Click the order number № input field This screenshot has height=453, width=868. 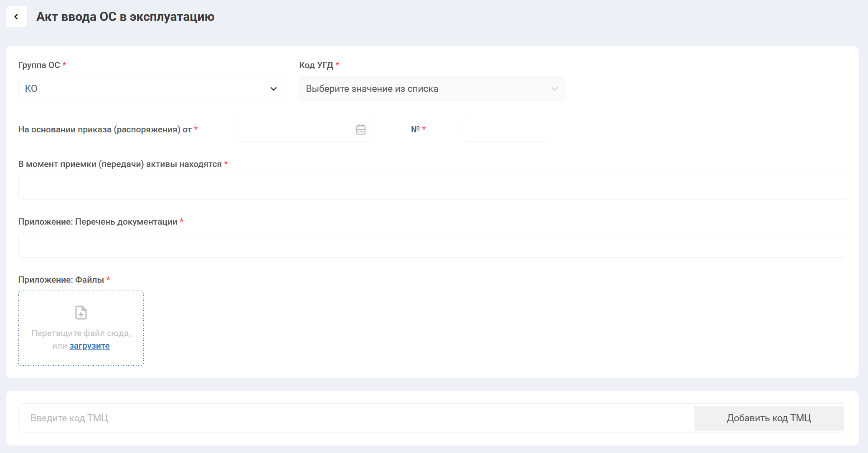point(504,129)
